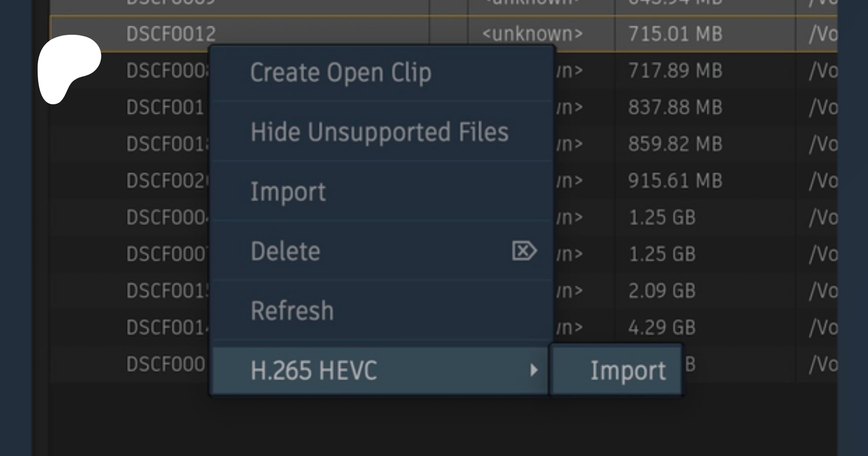
Task: Select Refresh in the context menu
Action: click(292, 311)
